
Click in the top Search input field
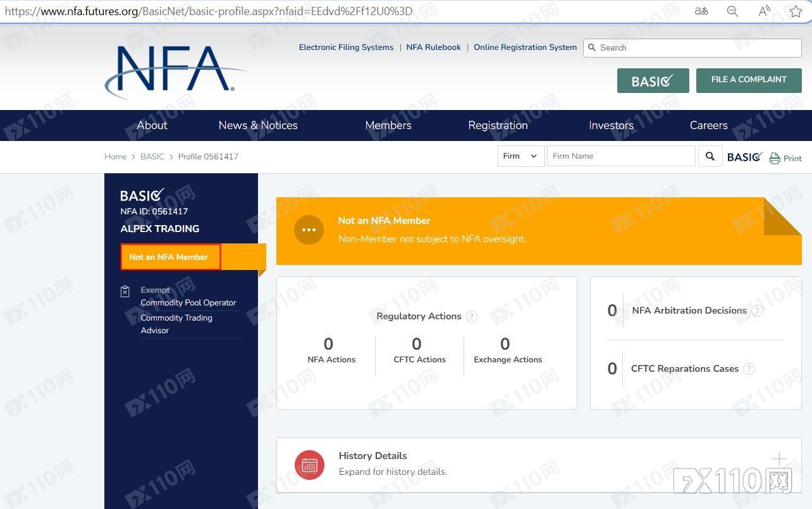pos(692,48)
